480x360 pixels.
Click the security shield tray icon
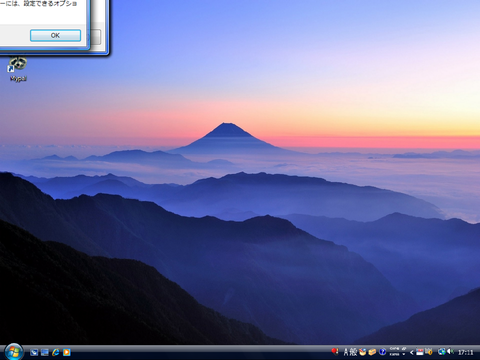tap(429, 352)
